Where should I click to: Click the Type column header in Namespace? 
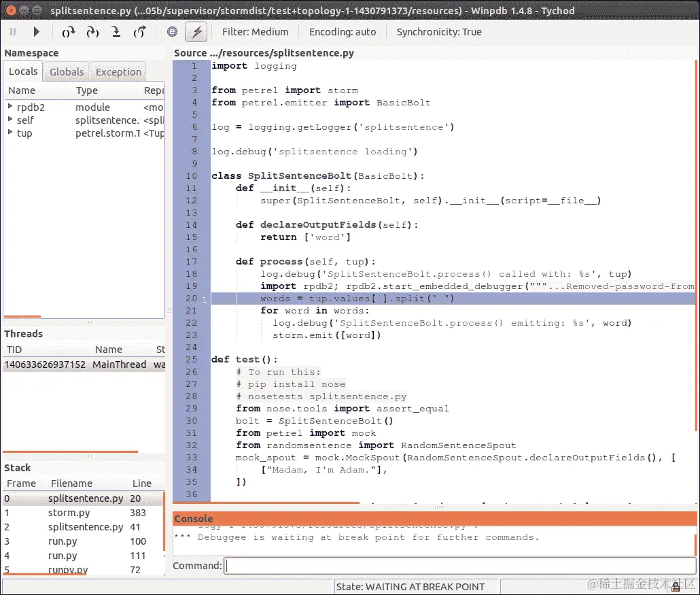pyautogui.click(x=106, y=90)
